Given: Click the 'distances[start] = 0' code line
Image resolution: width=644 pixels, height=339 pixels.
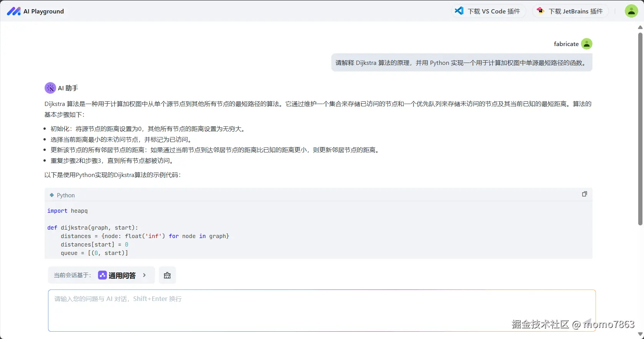Looking at the screenshot, I should coord(95,245).
